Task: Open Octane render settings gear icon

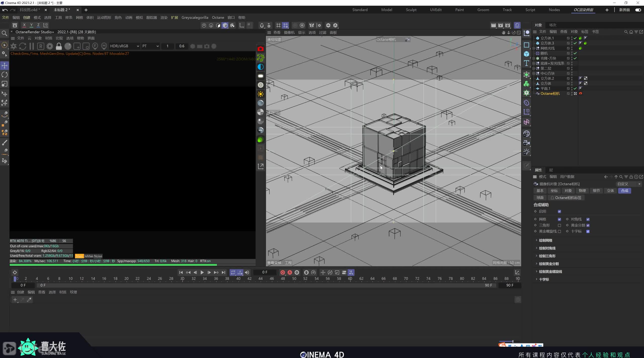Action: (x=50, y=46)
